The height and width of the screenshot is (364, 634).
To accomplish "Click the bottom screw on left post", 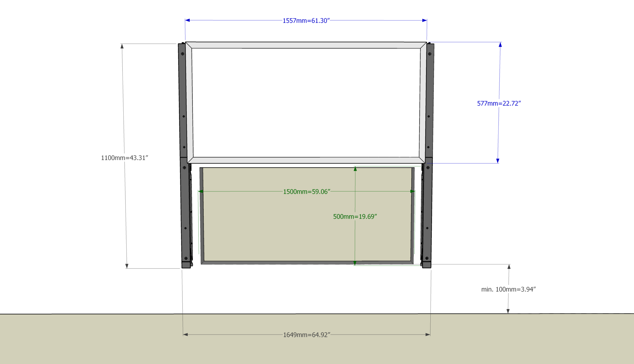I will (186, 258).
